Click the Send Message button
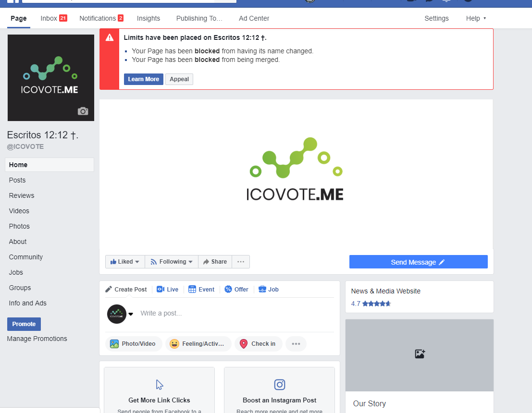The width and height of the screenshot is (532, 413). pyautogui.click(x=418, y=262)
